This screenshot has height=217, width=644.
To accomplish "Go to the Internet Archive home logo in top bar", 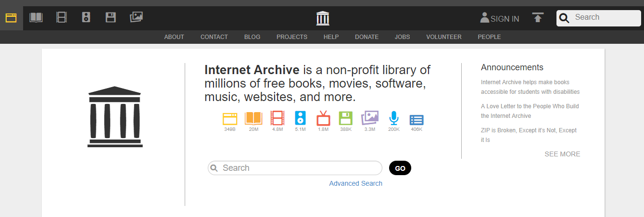I will click(x=323, y=18).
